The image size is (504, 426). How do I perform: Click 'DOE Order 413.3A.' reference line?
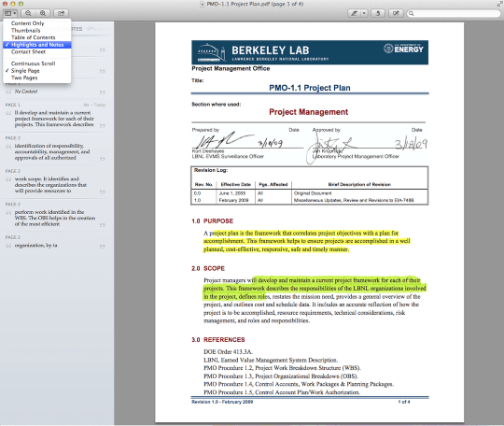click(x=228, y=351)
